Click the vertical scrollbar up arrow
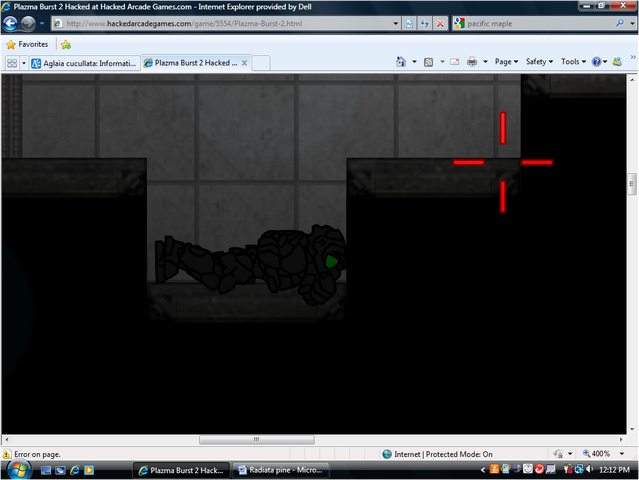 [x=632, y=80]
